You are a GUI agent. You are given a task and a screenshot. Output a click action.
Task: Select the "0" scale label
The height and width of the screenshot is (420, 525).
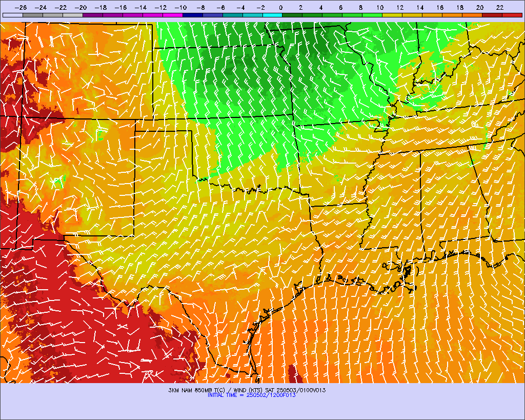coord(280,7)
